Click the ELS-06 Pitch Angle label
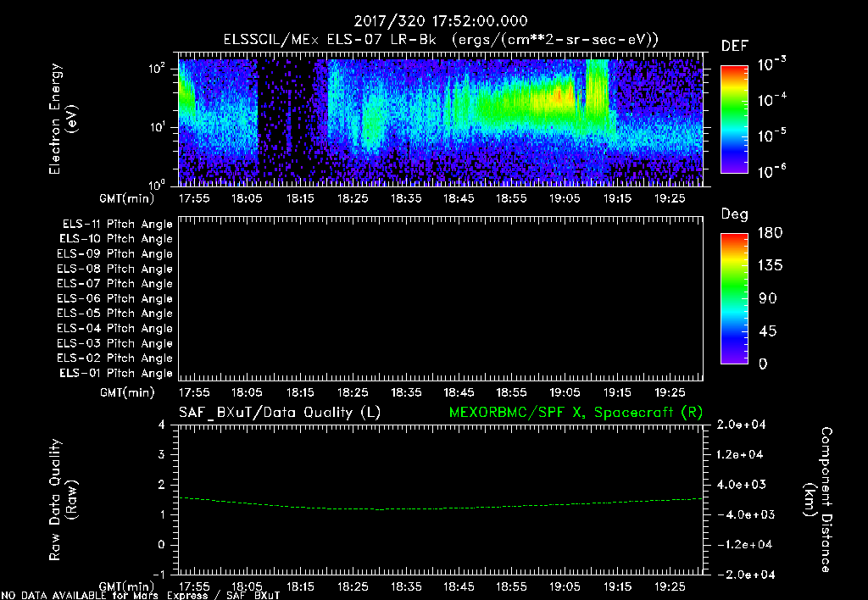Image resolution: width=868 pixels, height=600 pixels. (x=115, y=298)
